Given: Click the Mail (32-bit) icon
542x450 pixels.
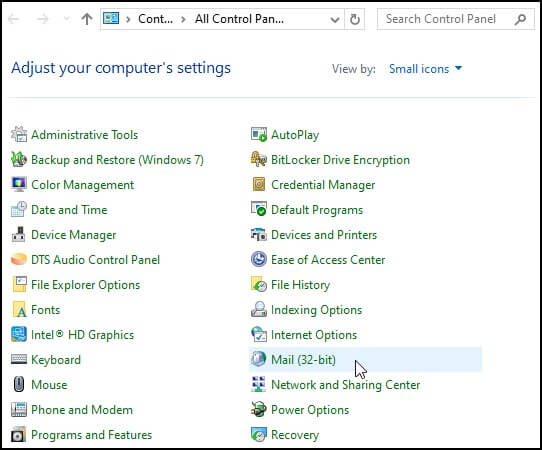Looking at the screenshot, I should [x=259, y=359].
